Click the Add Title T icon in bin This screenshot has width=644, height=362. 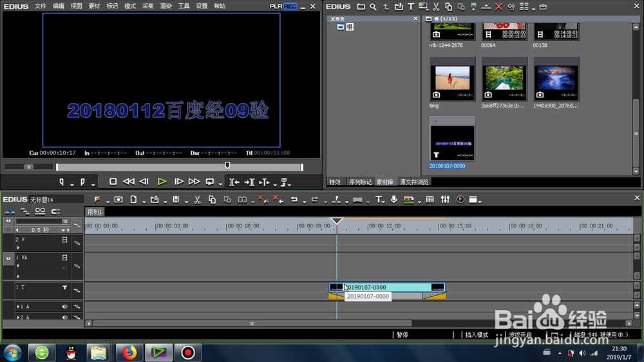(411, 6)
